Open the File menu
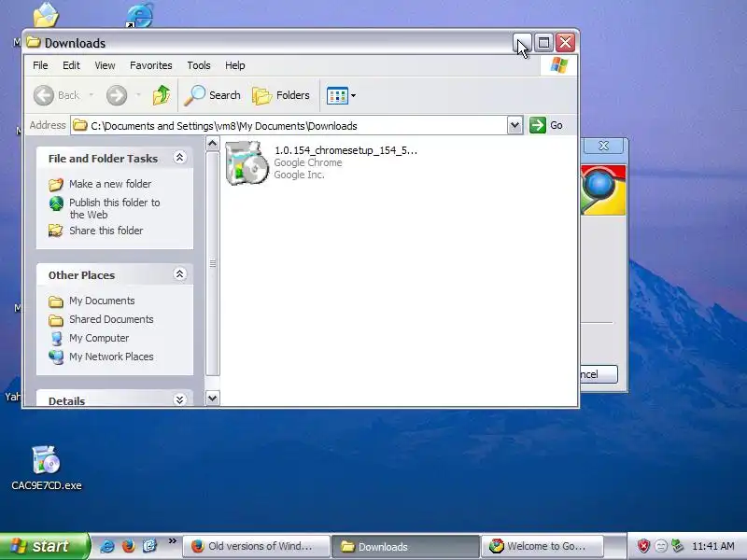The height and width of the screenshot is (560, 747). pos(40,65)
